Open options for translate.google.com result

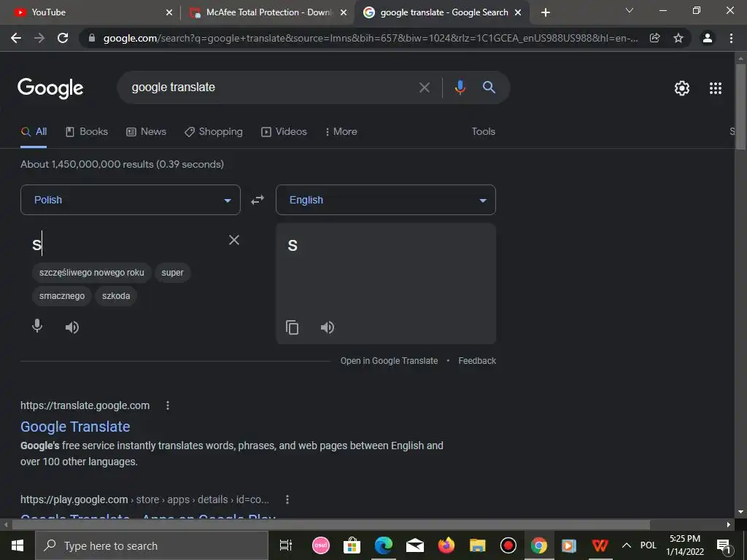coord(167,405)
